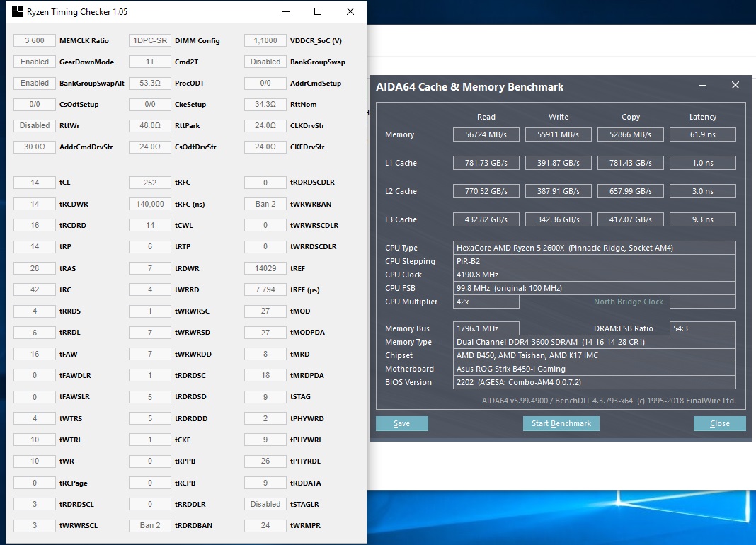Click the AIDA64 Cache & Memory Benchmark title
This screenshot has width=756, height=545.
(x=469, y=87)
